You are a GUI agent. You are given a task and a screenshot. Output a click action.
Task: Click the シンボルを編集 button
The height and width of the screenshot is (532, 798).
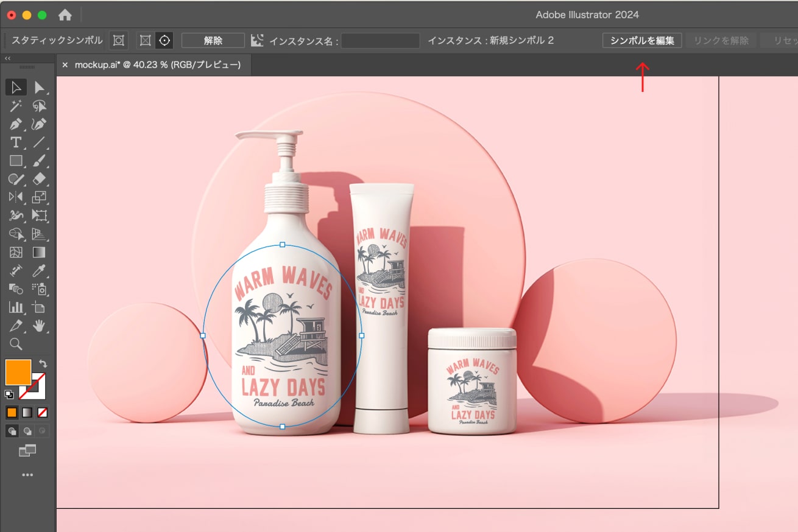tap(642, 41)
